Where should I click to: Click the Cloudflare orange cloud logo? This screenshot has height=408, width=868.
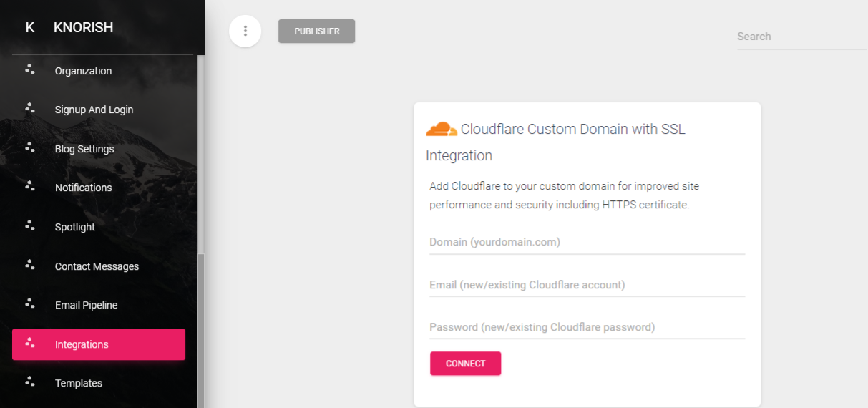coord(442,130)
